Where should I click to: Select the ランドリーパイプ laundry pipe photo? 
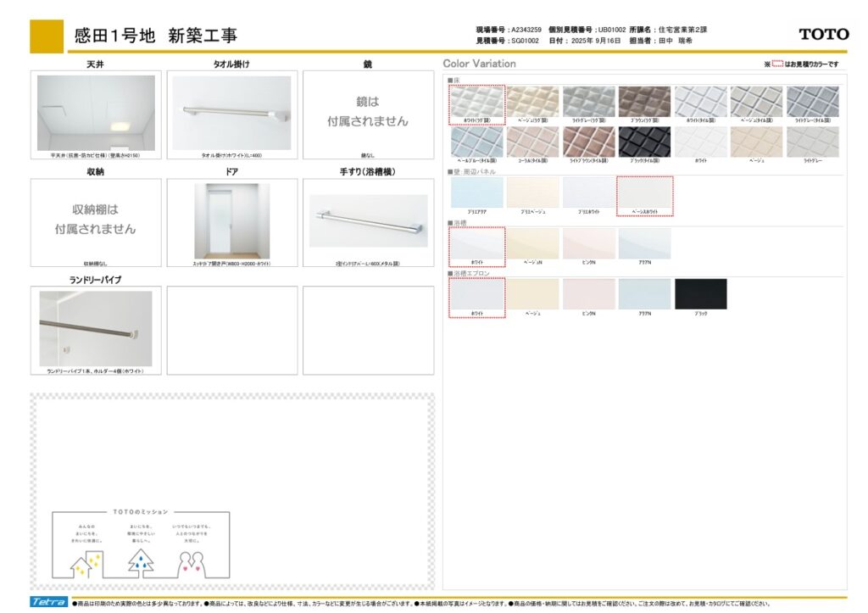coord(96,328)
